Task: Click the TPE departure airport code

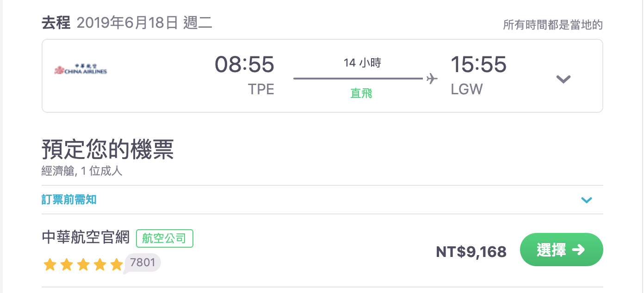Action: 261,89
